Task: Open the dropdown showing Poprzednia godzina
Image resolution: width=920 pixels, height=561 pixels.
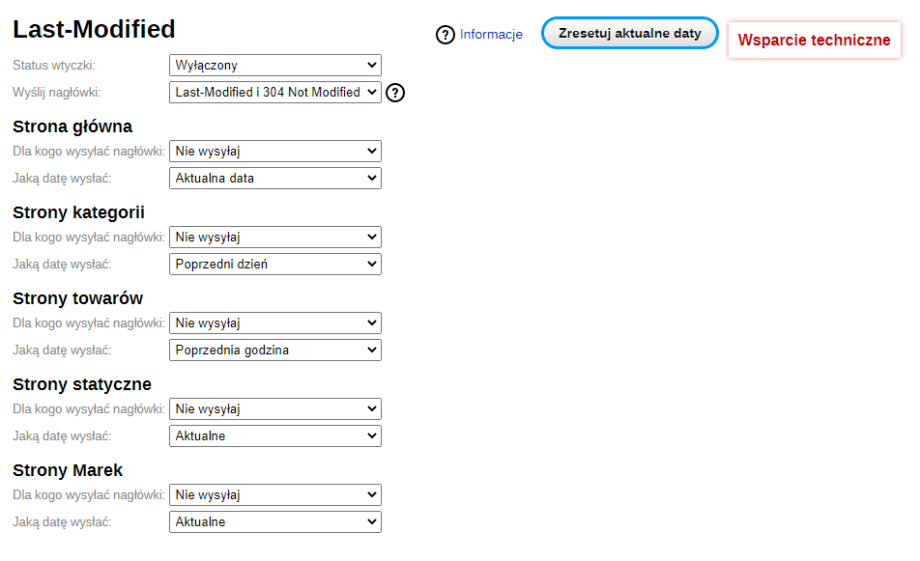Action: [275, 350]
